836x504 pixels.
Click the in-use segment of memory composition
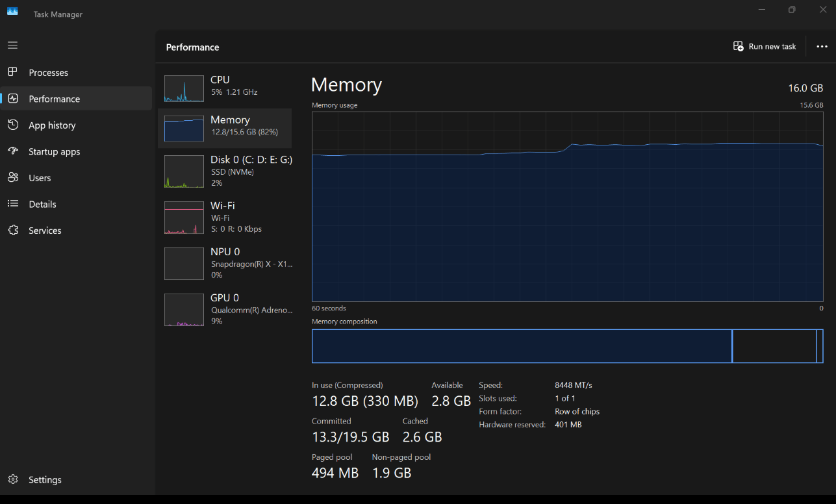click(x=522, y=346)
